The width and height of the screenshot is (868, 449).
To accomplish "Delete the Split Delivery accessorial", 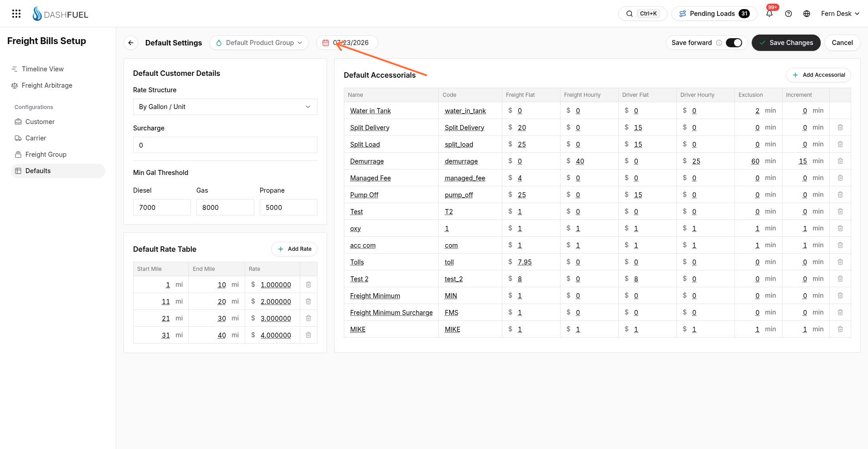I will click(840, 127).
